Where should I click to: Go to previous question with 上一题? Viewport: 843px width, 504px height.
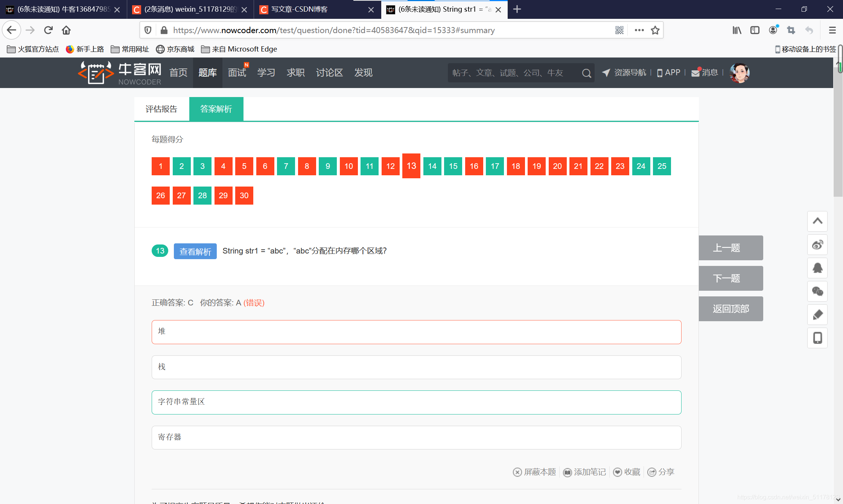[731, 248]
